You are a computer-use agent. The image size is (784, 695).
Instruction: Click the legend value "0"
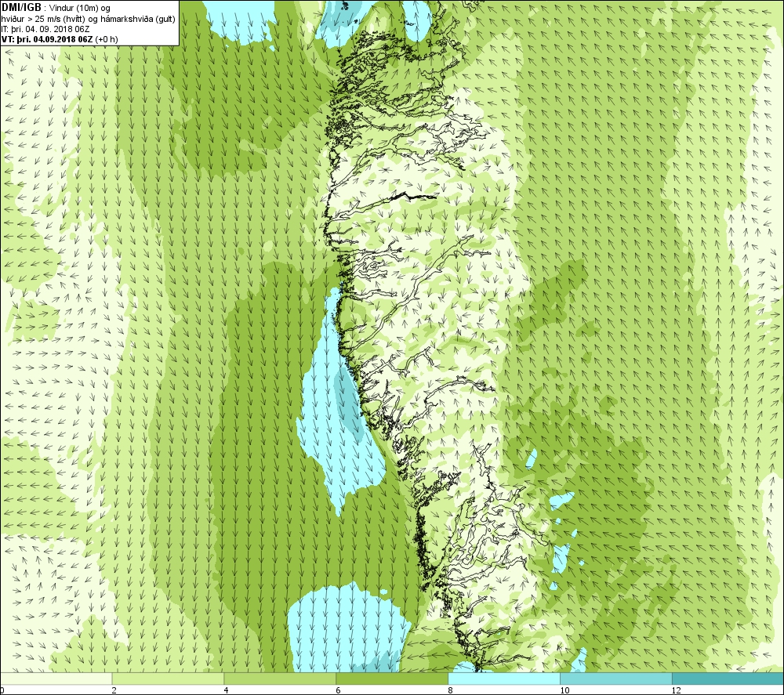click(2, 690)
